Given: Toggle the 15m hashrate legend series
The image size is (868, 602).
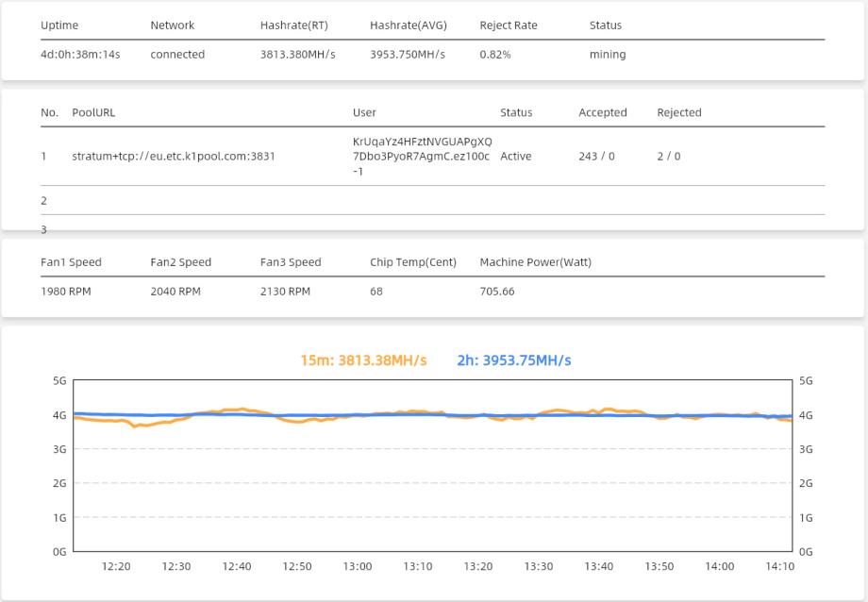Looking at the screenshot, I should 363,360.
